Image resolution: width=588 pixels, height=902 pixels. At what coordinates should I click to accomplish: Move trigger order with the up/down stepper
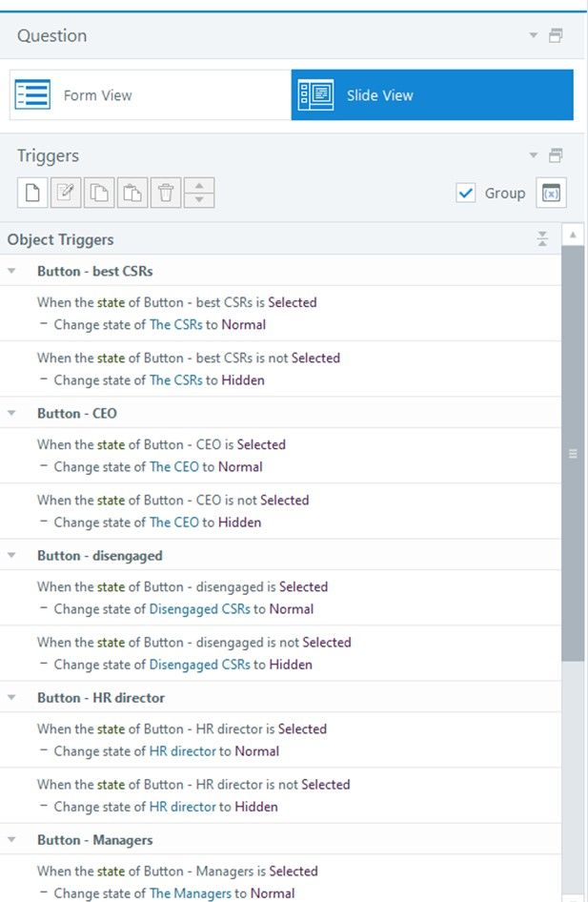click(x=198, y=193)
